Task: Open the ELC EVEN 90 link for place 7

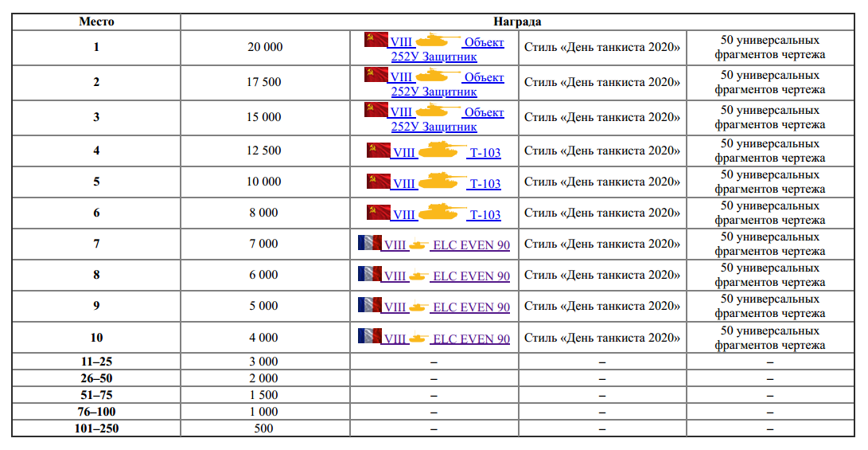Action: (x=471, y=245)
